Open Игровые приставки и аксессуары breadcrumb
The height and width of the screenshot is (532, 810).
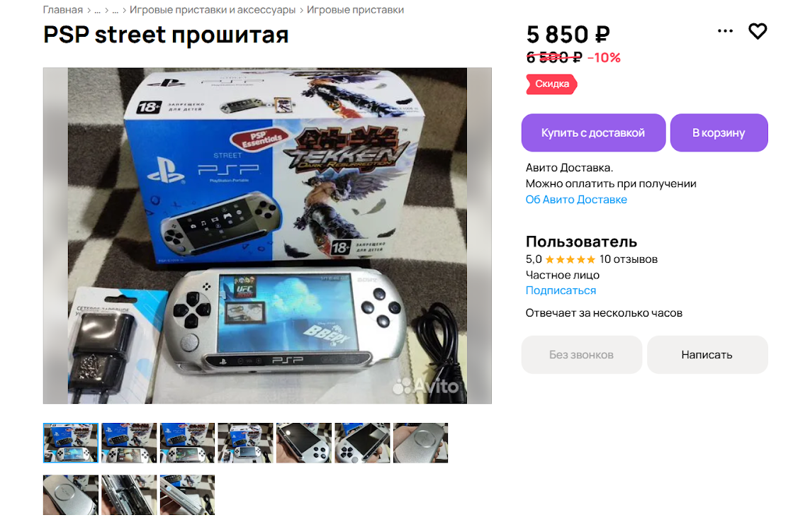213,10
